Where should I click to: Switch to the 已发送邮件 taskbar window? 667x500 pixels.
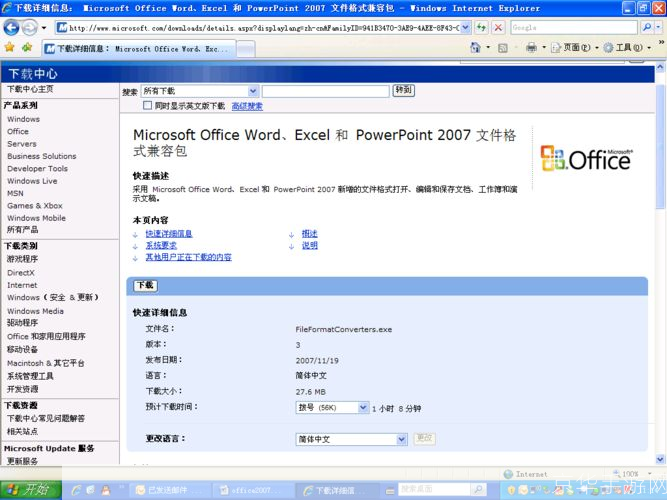click(x=168, y=491)
